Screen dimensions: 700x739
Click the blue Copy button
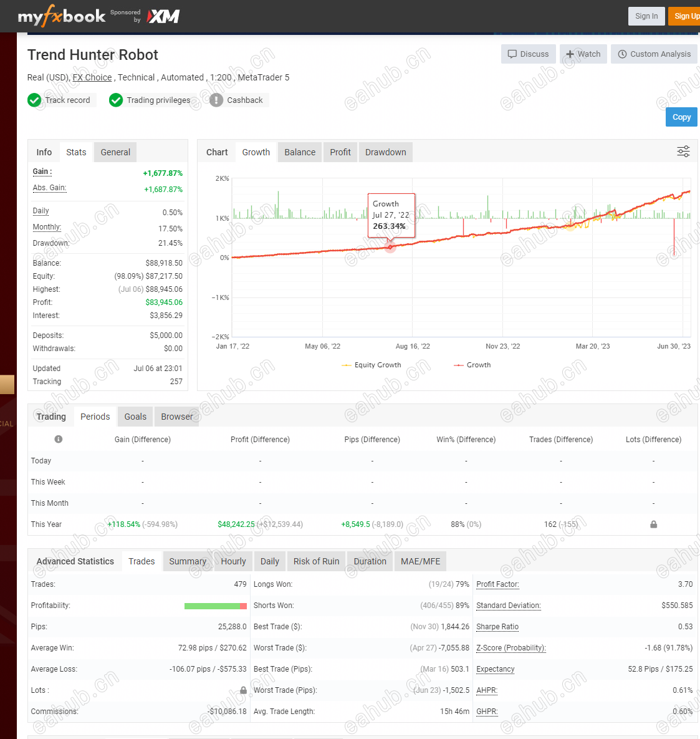pyautogui.click(x=681, y=117)
